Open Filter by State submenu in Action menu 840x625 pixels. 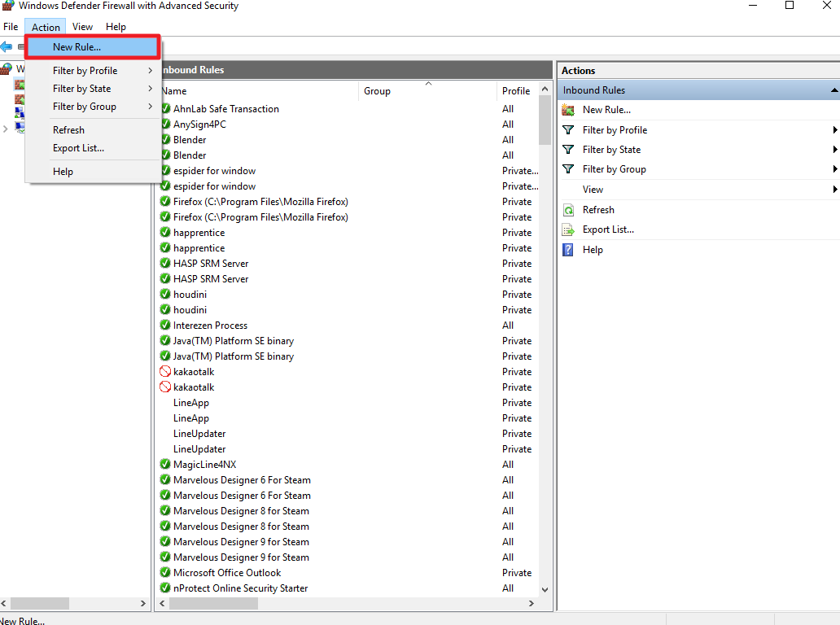(x=94, y=89)
